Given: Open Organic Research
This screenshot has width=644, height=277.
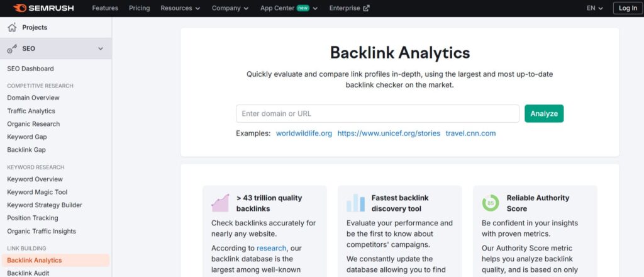Looking at the screenshot, I should point(33,123).
